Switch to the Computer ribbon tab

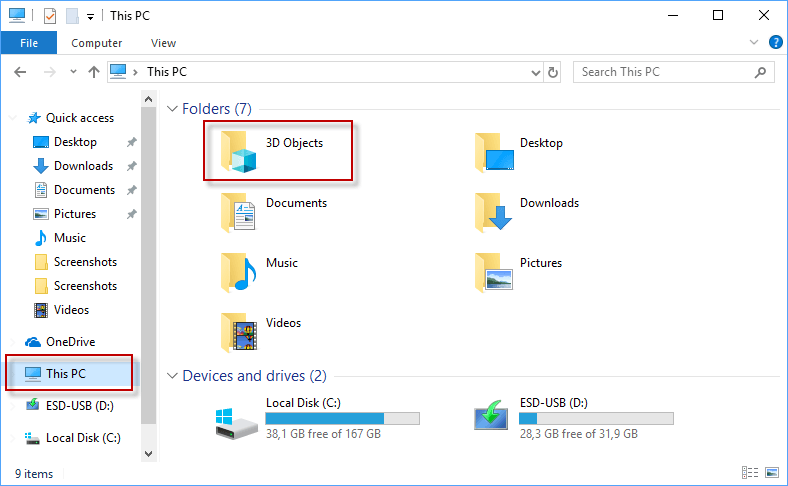point(97,43)
